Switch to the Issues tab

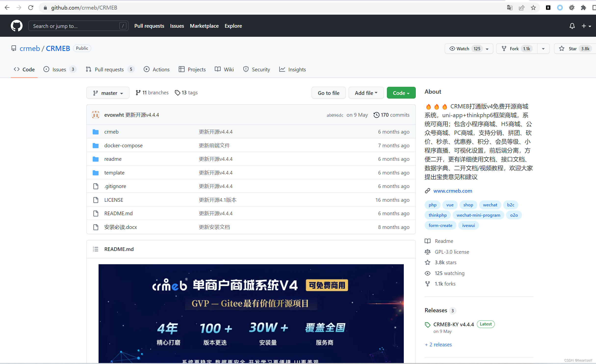(59, 70)
